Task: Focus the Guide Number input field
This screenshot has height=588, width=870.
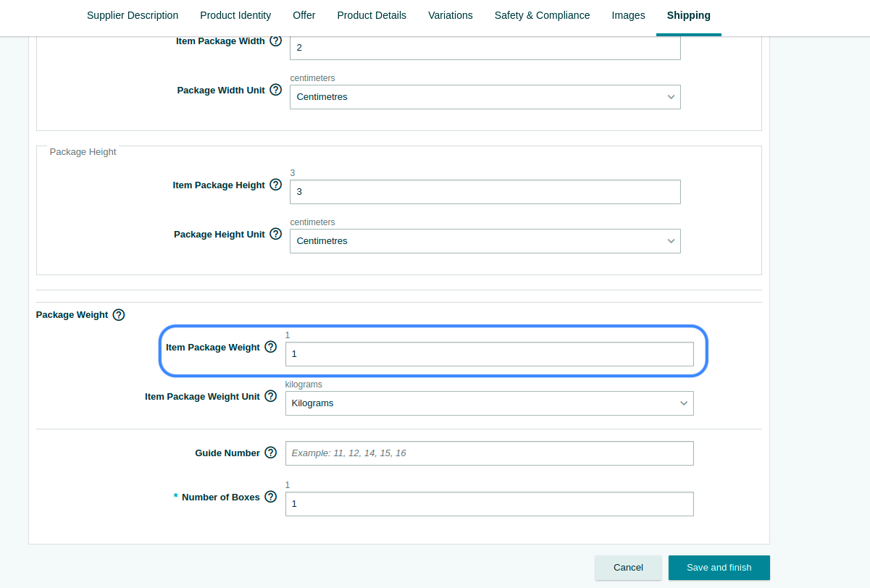Action: coord(489,453)
